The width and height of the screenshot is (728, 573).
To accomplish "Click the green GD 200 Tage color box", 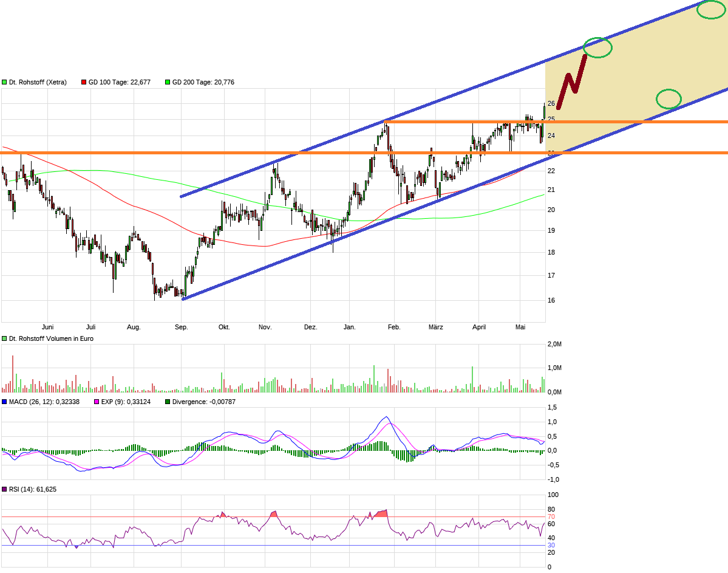I will point(168,82).
